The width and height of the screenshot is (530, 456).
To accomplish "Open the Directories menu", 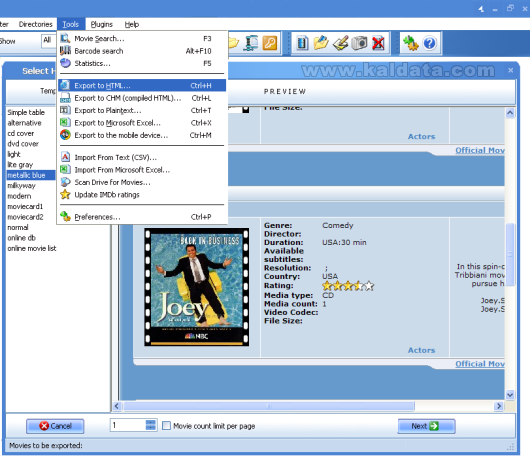I will click(x=35, y=24).
